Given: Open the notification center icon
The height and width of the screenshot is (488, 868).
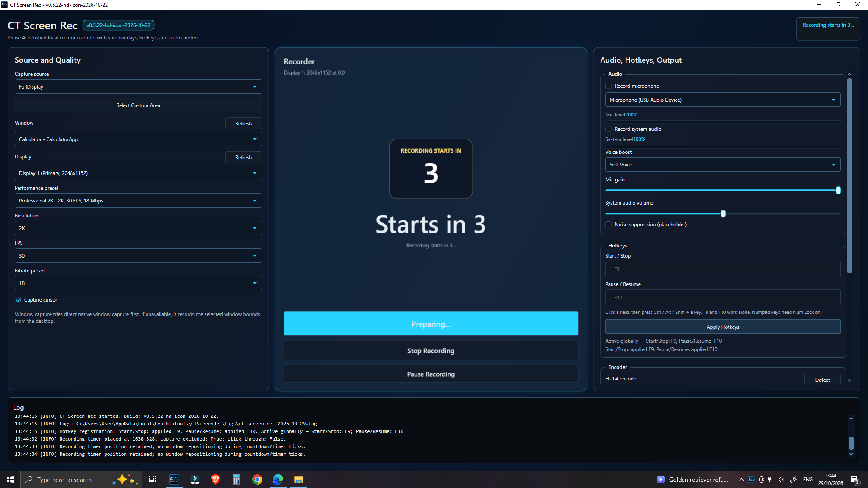Looking at the screenshot, I should click(855, 480).
